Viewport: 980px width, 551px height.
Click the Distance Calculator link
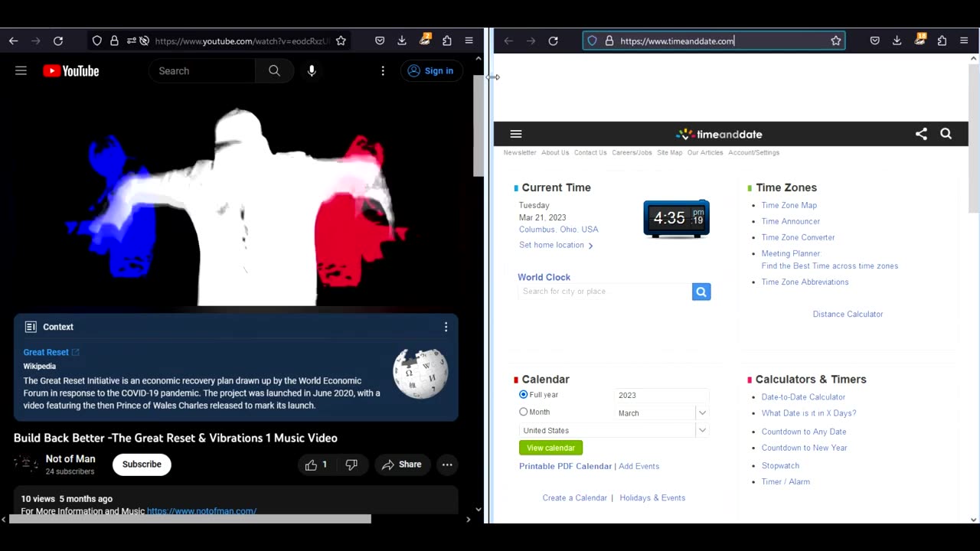848,314
